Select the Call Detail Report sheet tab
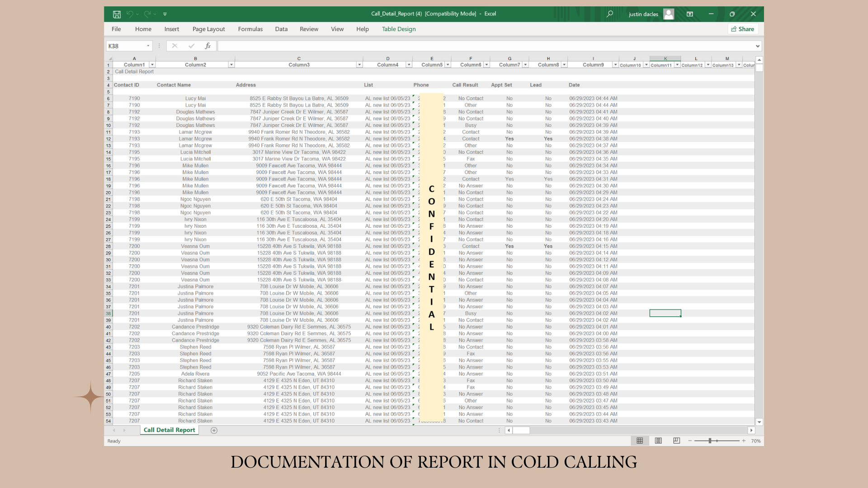Viewport: 868px width, 488px height. 169,430
